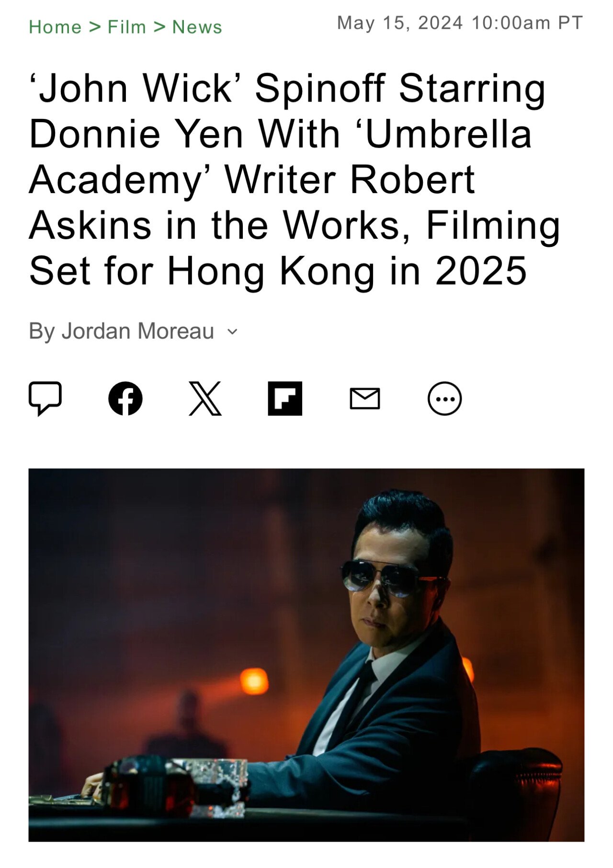The image size is (613, 868).
Task: Click arrow separator between Film and News
Action: click(159, 27)
